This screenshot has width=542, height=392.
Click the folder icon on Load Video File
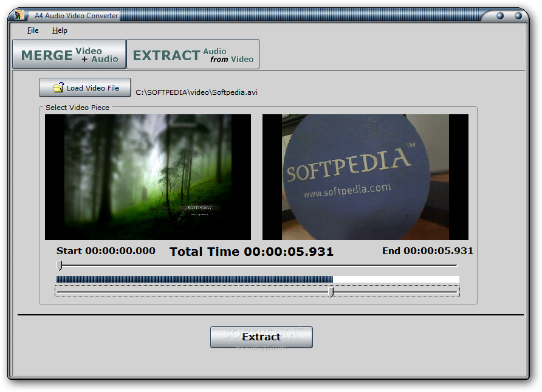[58, 88]
